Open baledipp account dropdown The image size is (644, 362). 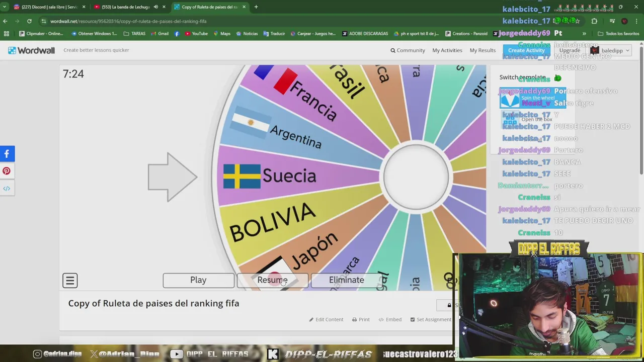[610, 50]
